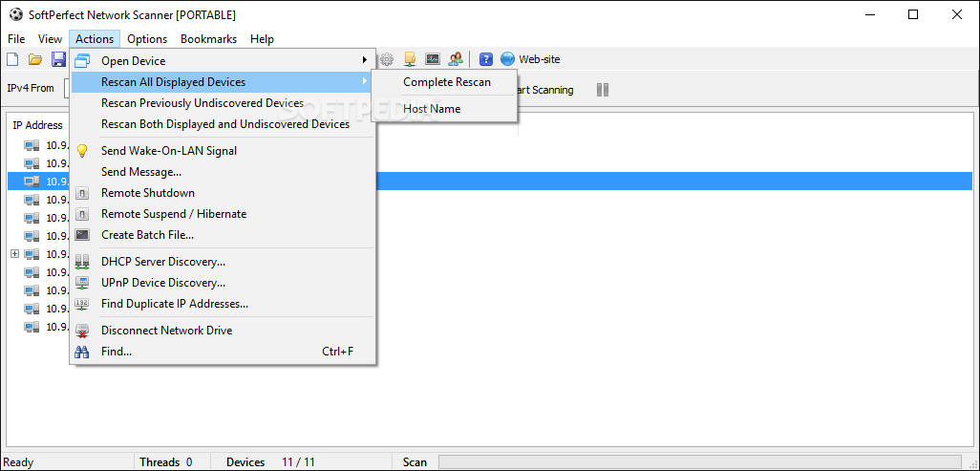Click the pause scanning icon
The image size is (980, 471).
pos(603,90)
